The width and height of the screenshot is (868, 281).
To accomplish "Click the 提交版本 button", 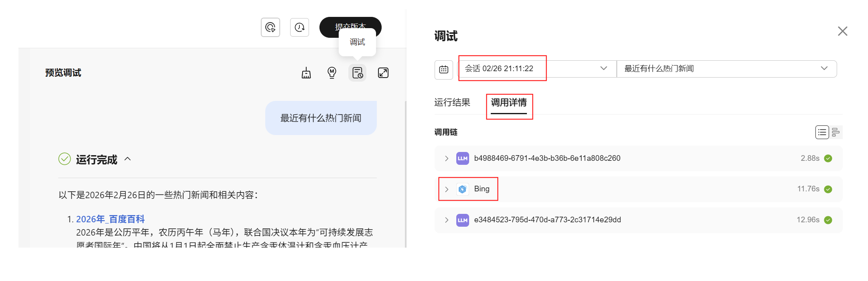I will [x=350, y=27].
